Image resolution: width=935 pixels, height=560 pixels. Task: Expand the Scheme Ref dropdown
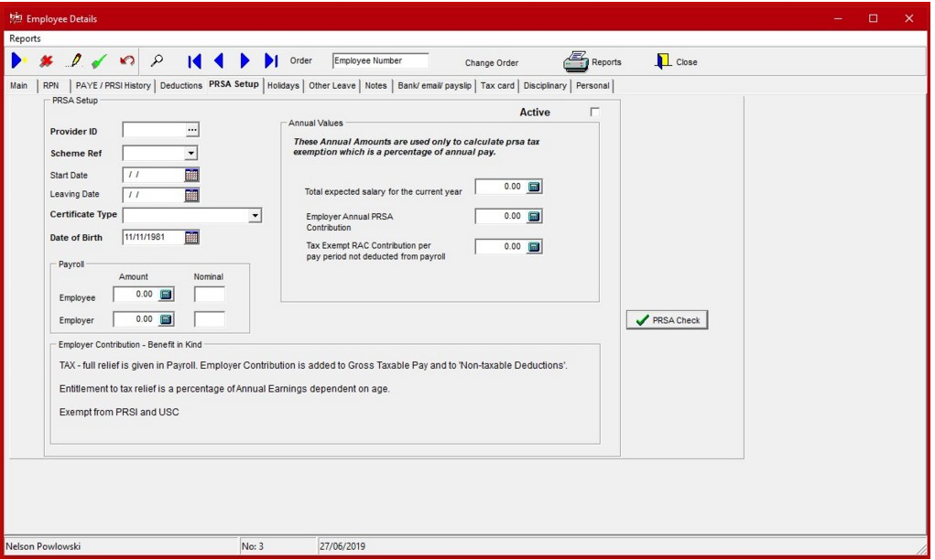pos(191,152)
